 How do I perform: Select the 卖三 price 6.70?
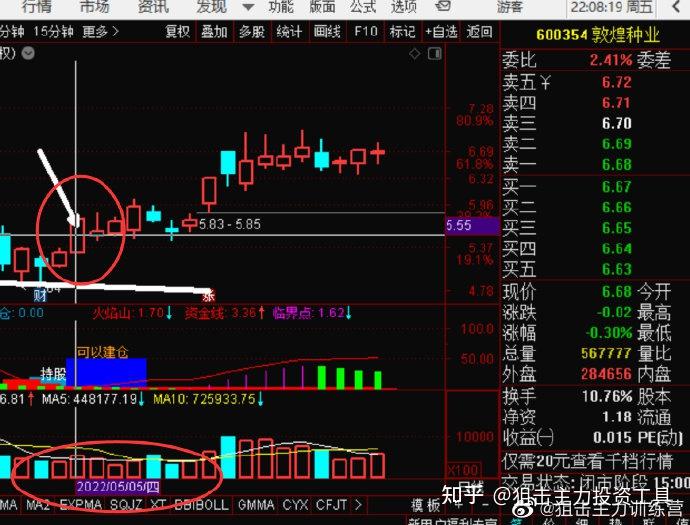(617, 123)
